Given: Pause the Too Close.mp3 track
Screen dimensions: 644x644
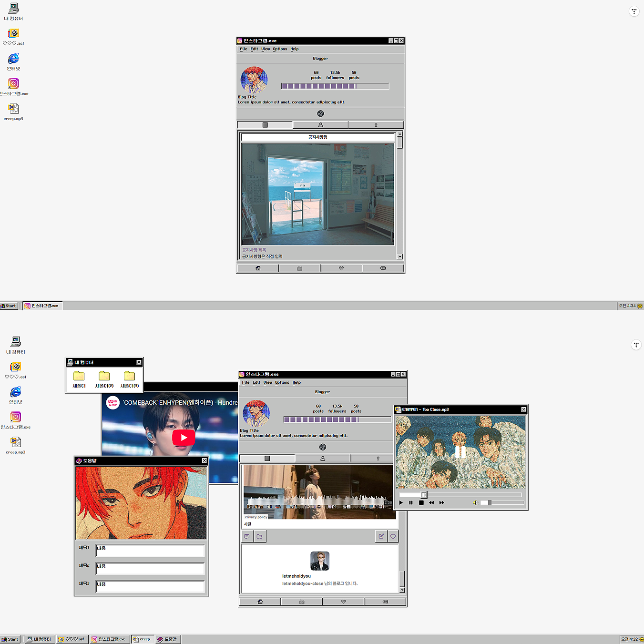Looking at the screenshot, I should coord(411,502).
